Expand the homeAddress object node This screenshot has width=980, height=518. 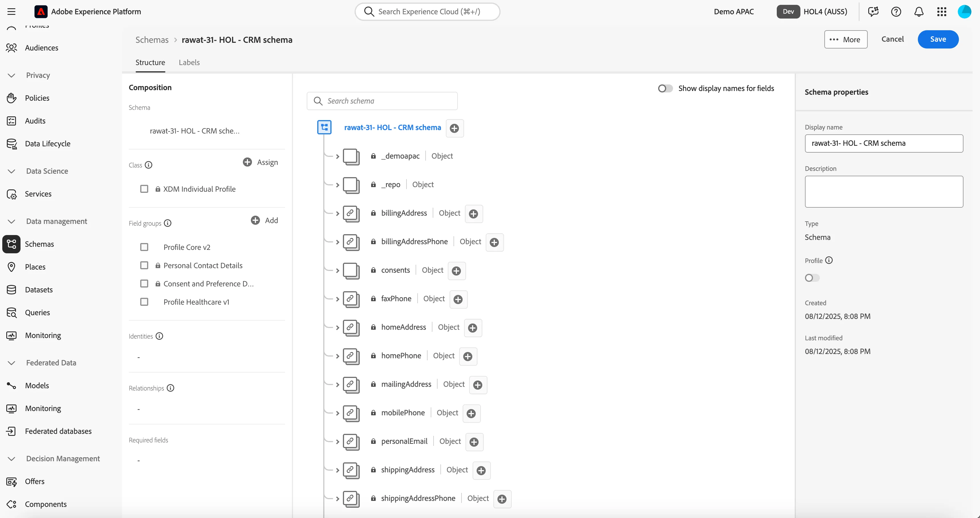337,328
